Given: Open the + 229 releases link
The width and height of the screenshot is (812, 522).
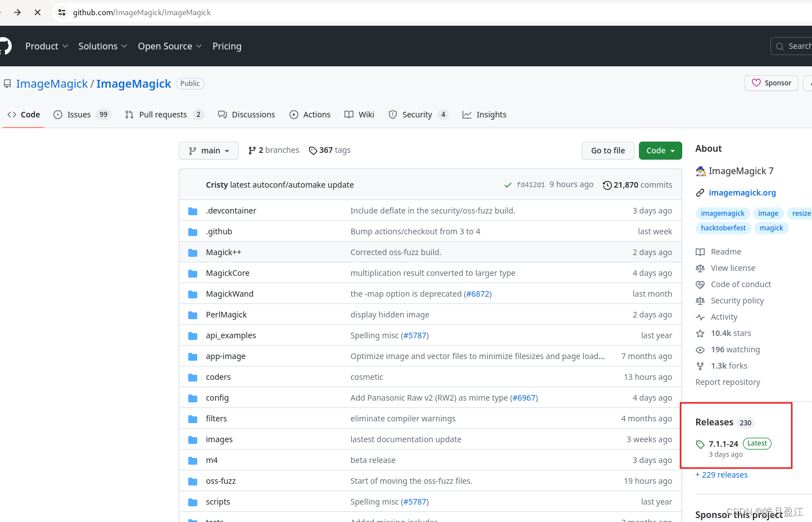Looking at the screenshot, I should tap(722, 475).
